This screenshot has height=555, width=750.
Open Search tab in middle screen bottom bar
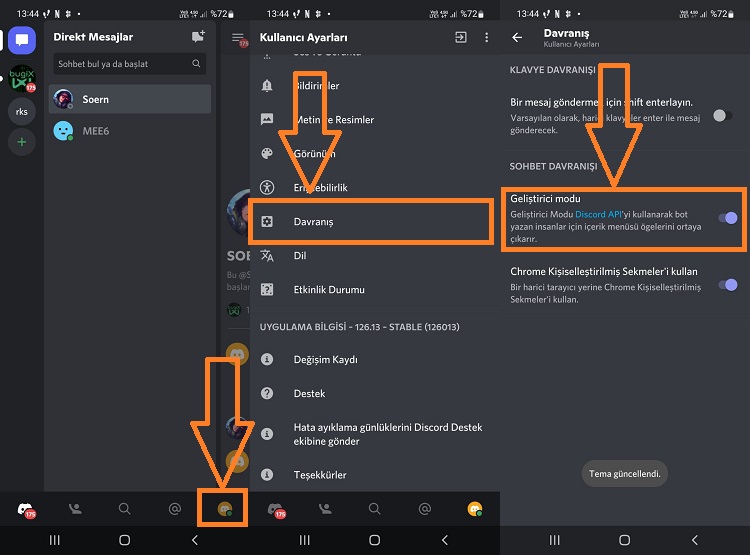point(375,509)
